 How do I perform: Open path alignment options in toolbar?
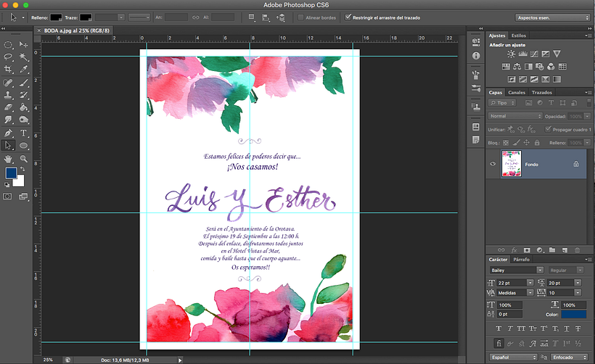(266, 17)
